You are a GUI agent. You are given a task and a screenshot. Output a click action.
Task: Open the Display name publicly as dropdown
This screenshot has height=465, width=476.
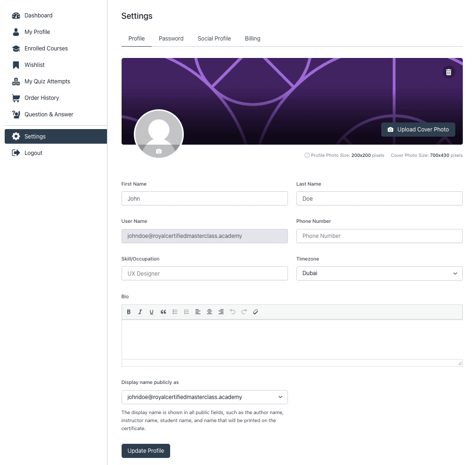pos(205,397)
